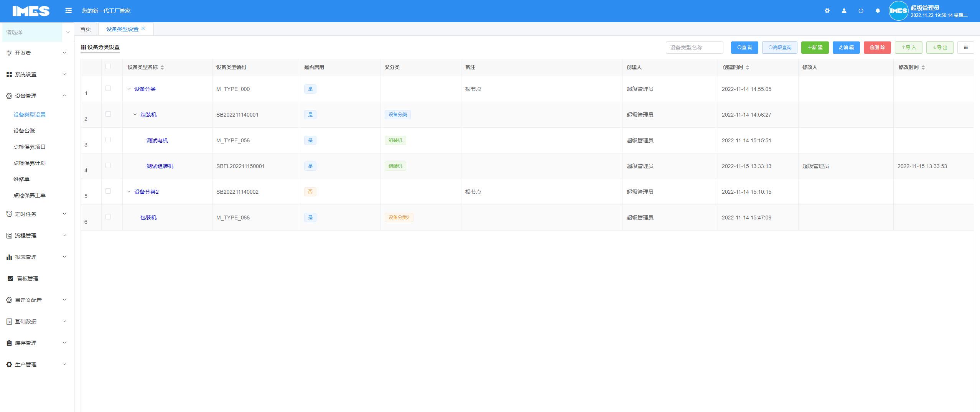Collapse the 设备管理 menu chevron
The height and width of the screenshot is (412, 980).
(64, 96)
